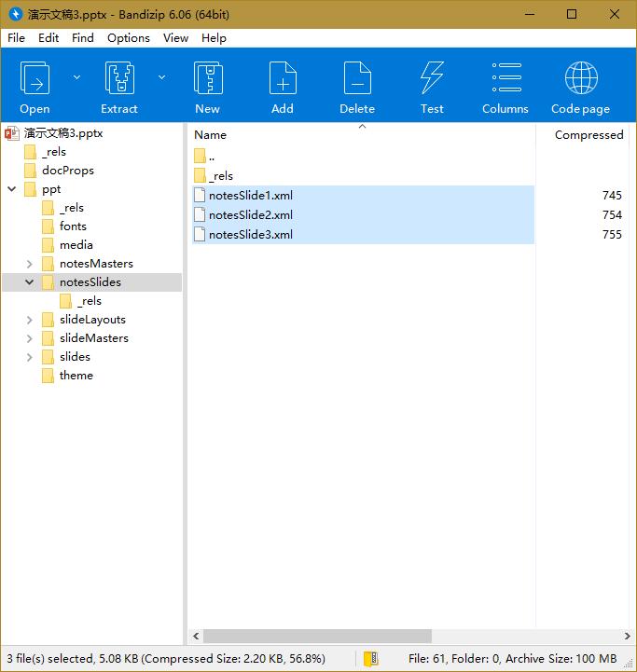Click the Open archive toolbar icon
Viewport: 637px width, 672px height.
tap(35, 79)
